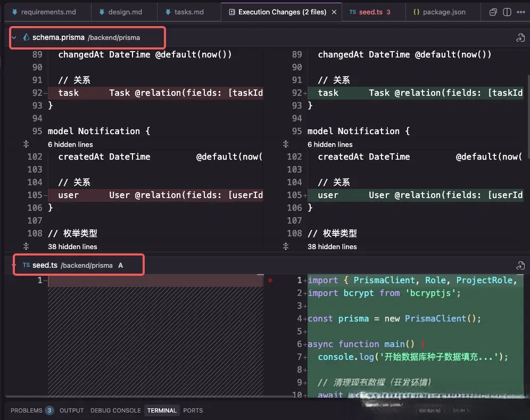Click the More Actions ellipsis icon
The width and height of the screenshot is (530, 420).
coord(521,12)
